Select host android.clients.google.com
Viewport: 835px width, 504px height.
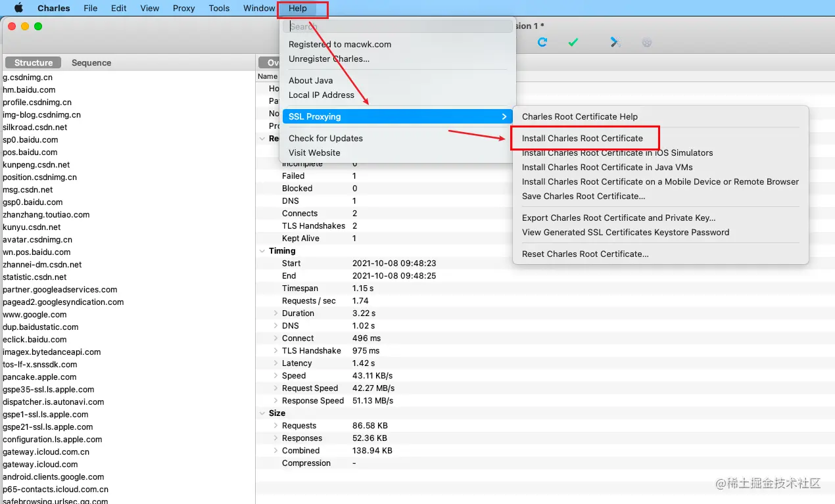coord(53,476)
